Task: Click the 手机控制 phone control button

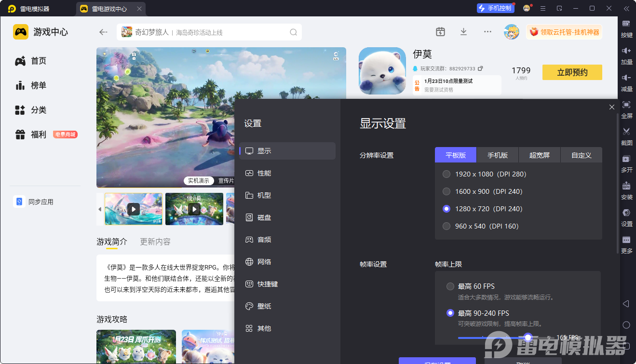Action: pyautogui.click(x=495, y=8)
